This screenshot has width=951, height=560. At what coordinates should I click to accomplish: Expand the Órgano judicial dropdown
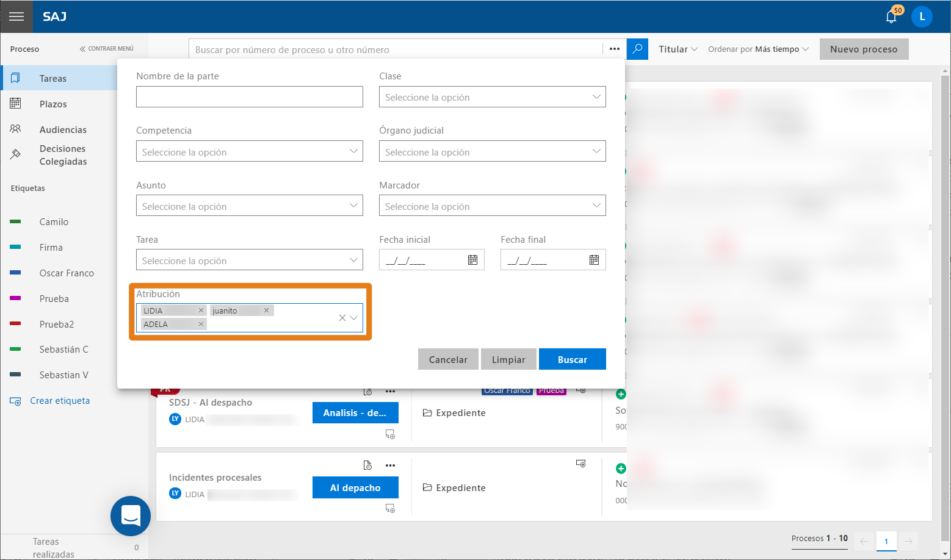[x=492, y=151]
